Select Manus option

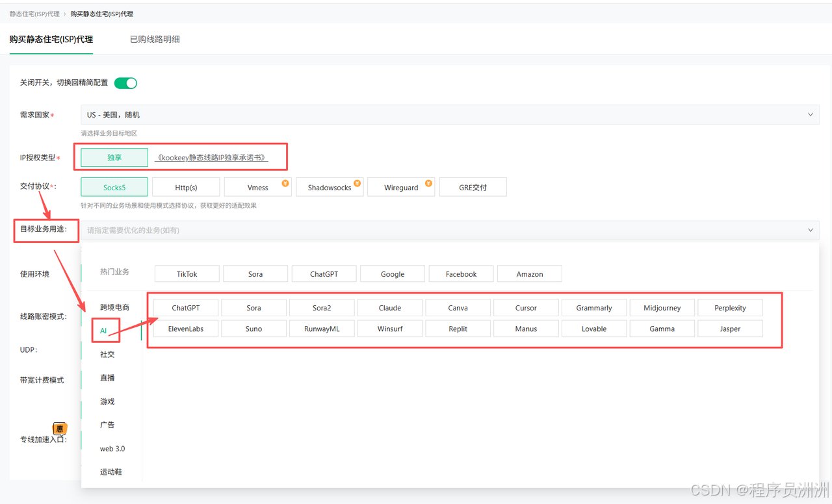[x=526, y=328]
